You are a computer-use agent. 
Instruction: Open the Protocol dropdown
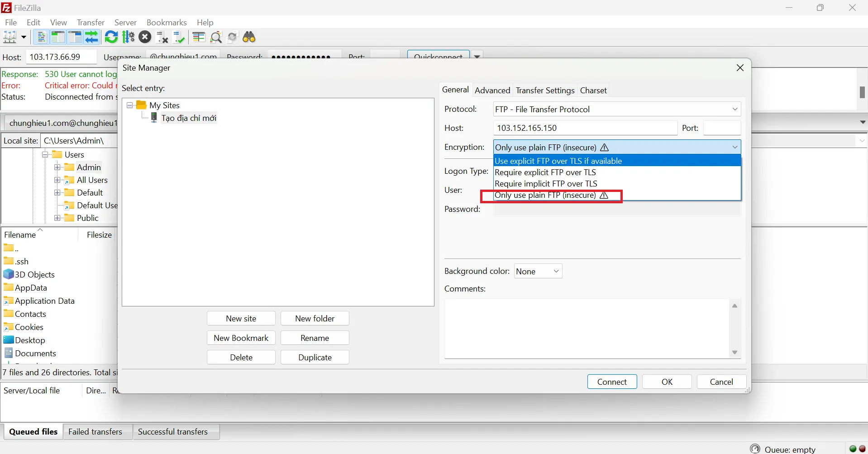(617, 109)
